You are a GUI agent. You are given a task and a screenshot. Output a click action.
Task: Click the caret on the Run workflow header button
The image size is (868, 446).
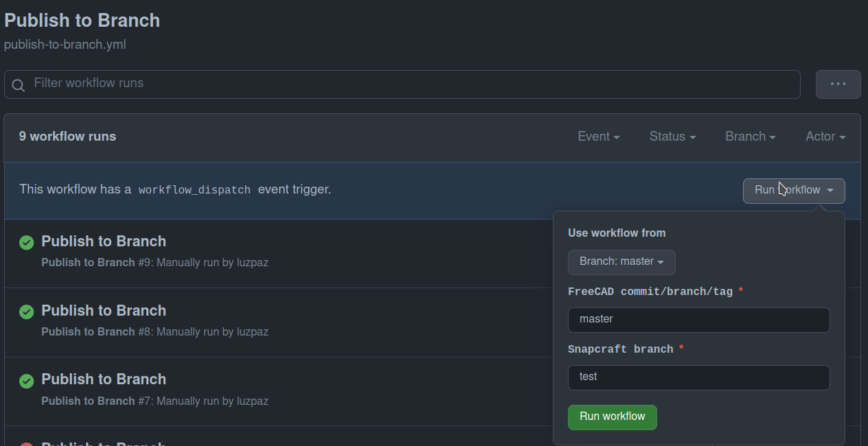[x=831, y=191]
